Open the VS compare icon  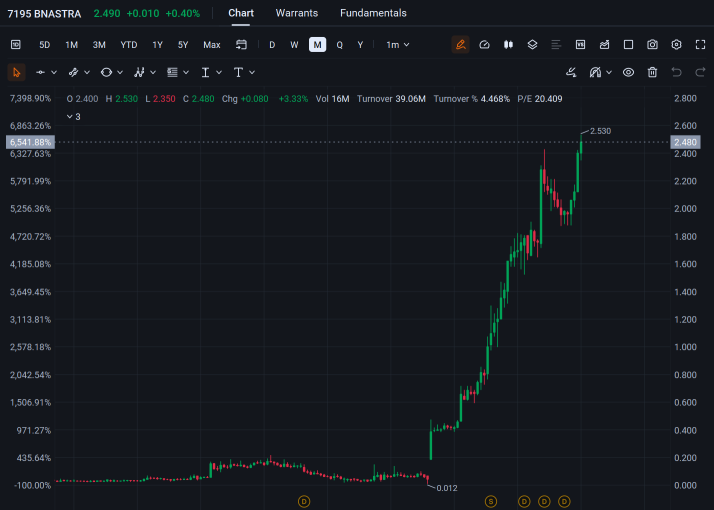[x=580, y=45]
